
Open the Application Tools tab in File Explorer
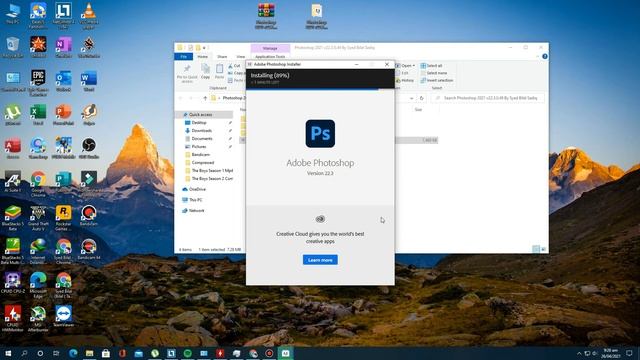[x=270, y=56]
